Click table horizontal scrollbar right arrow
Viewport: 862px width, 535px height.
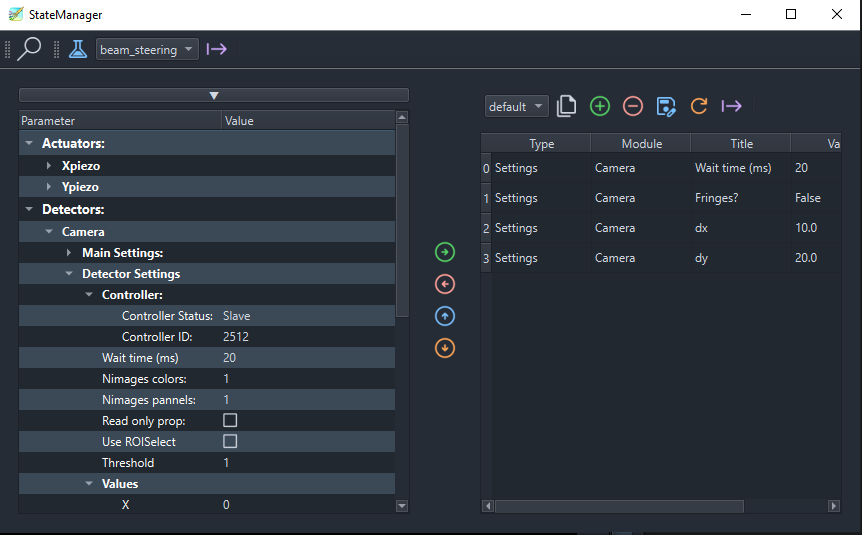(834, 506)
